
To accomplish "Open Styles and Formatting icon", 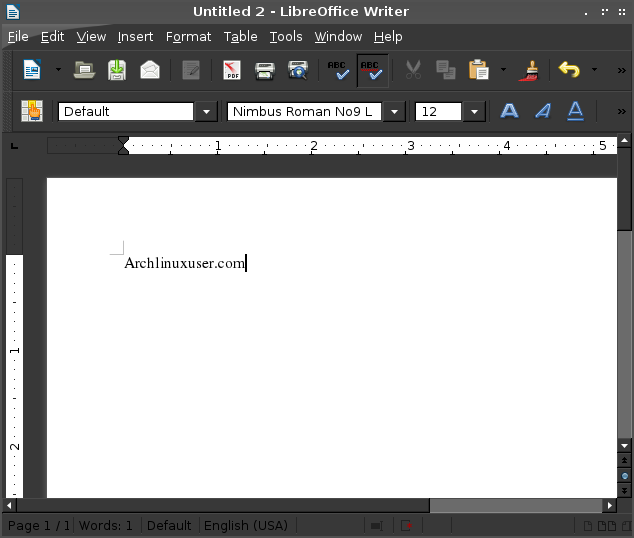I will pyautogui.click(x=32, y=111).
